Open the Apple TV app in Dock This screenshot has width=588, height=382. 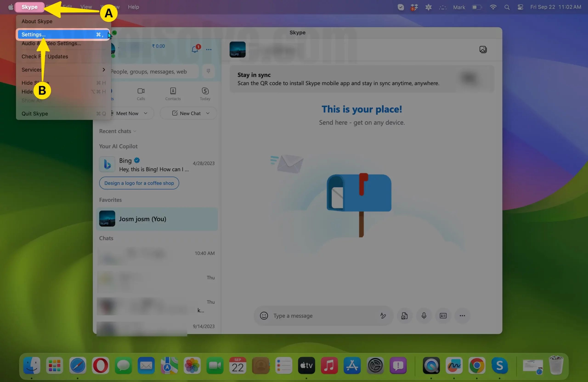pos(306,365)
